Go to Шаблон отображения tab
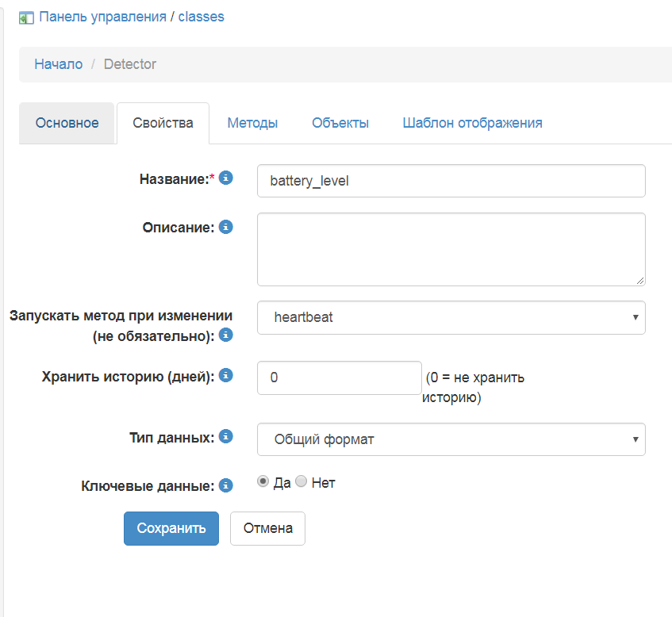The width and height of the screenshot is (672, 617). [x=472, y=123]
